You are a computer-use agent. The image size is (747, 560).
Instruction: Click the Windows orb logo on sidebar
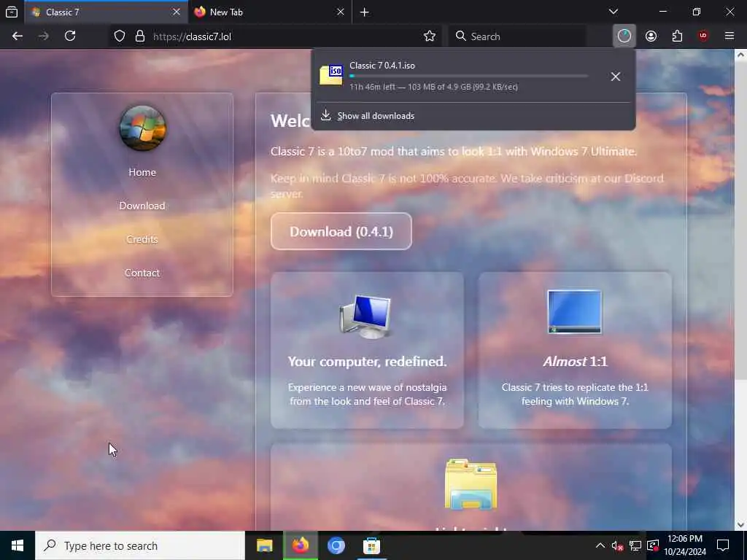coord(142,128)
